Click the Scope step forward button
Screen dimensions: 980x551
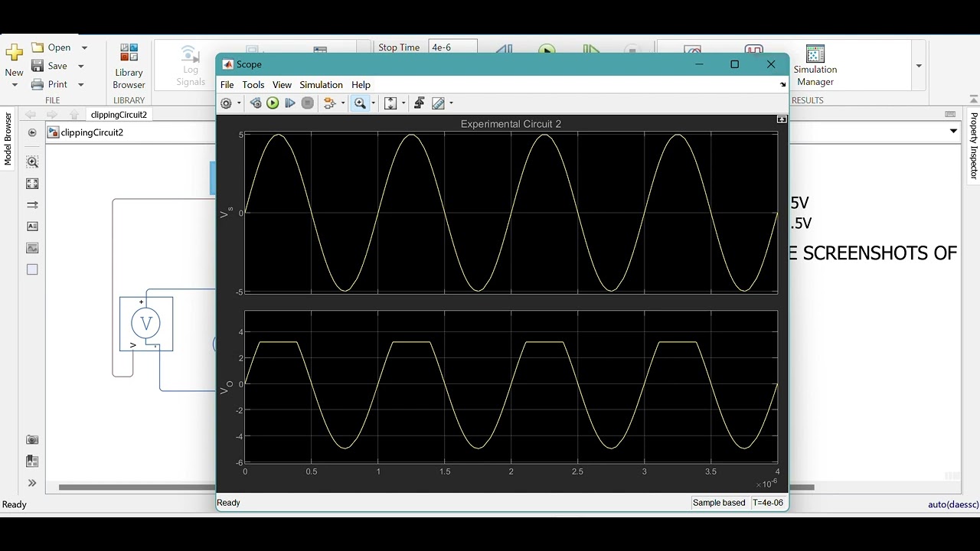[x=290, y=103]
